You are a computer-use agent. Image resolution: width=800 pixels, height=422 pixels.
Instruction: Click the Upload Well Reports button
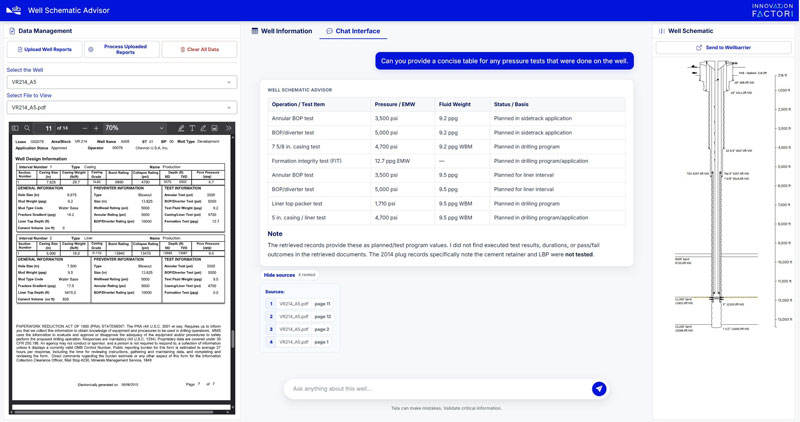(44, 49)
